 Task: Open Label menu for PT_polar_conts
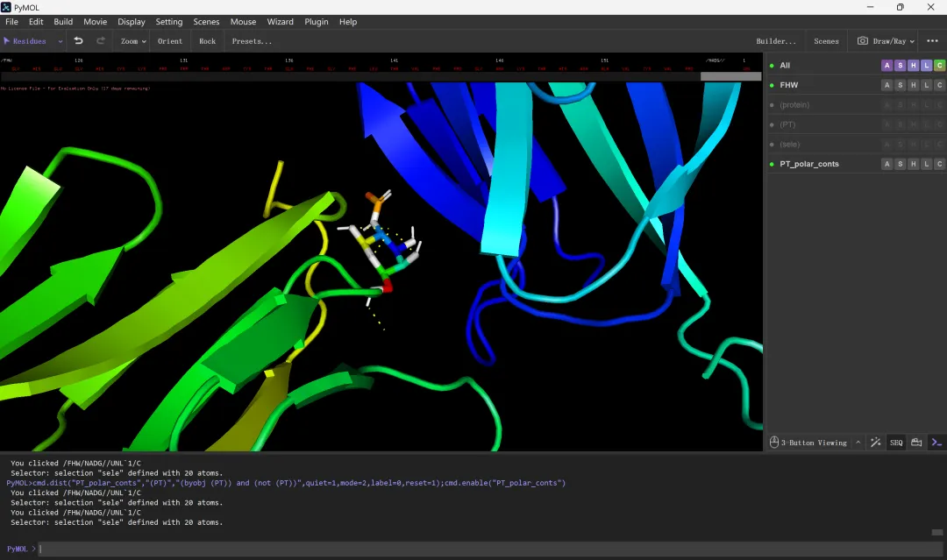coord(927,164)
